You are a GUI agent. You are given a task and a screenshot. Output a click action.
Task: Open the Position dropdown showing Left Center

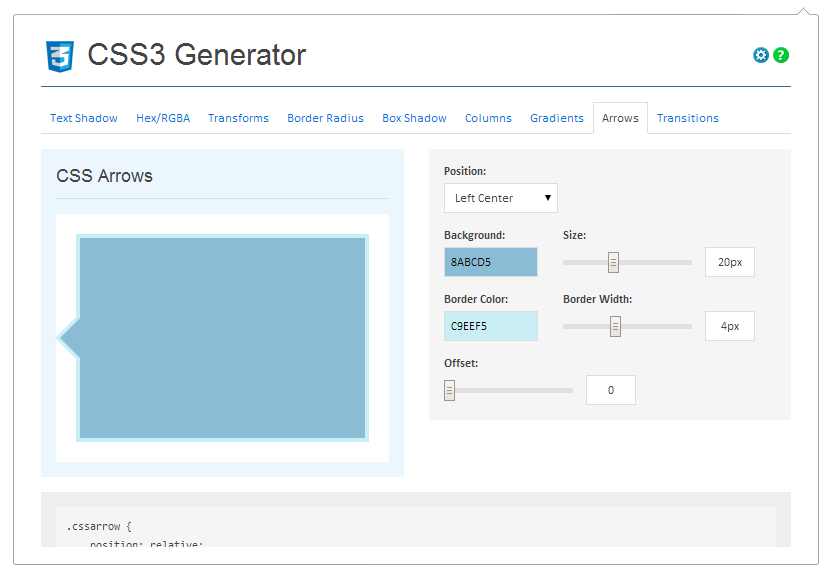click(500, 198)
